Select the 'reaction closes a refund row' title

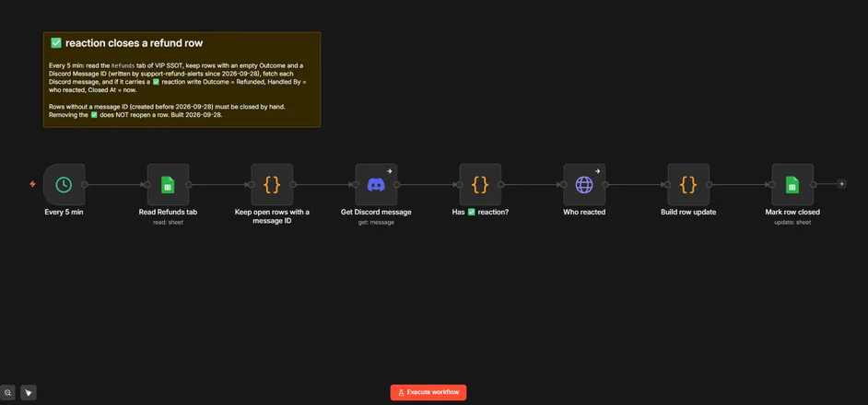134,42
